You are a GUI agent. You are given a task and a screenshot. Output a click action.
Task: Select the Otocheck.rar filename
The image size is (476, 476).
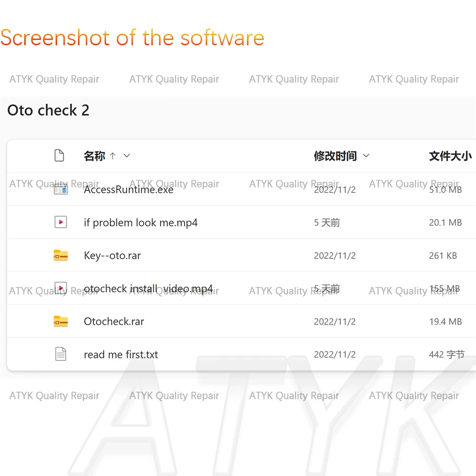(114, 321)
